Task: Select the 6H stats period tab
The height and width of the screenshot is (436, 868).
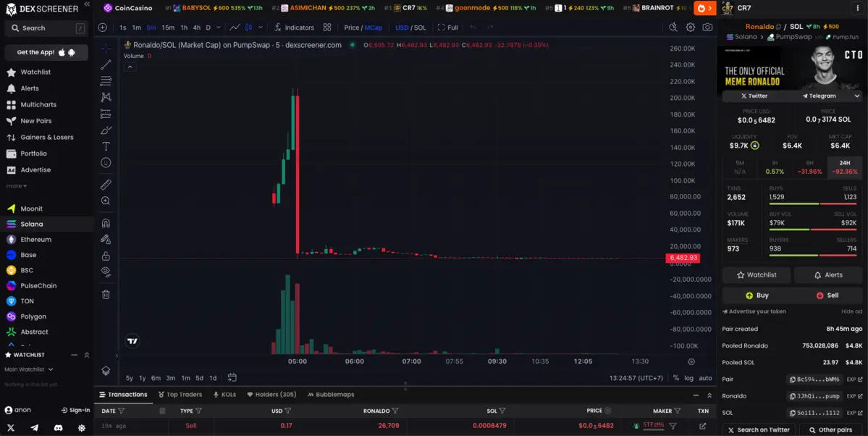Action: tap(809, 167)
